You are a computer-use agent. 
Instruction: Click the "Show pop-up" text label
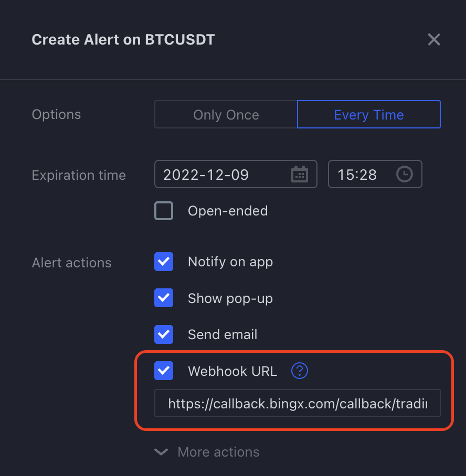[230, 298]
